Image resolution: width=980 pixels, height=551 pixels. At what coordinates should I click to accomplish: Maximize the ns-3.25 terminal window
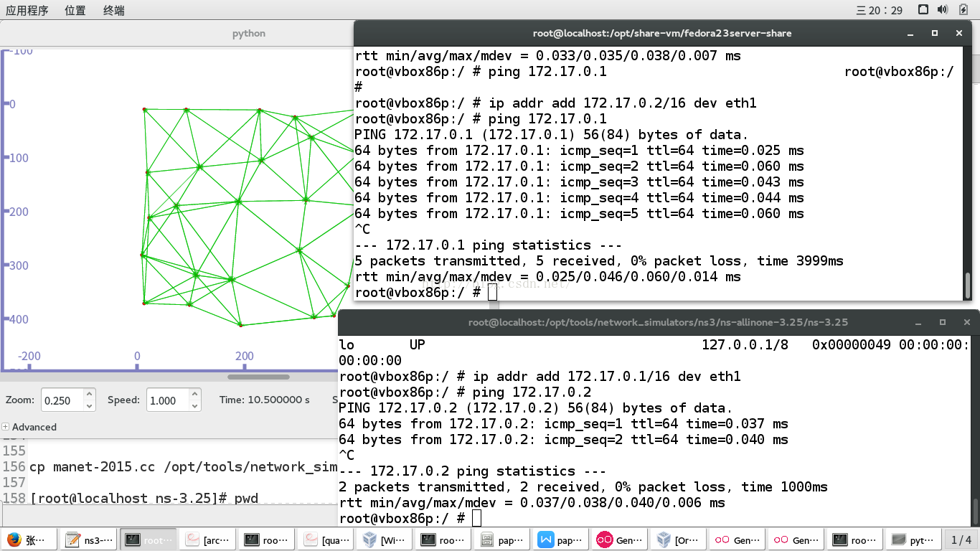[x=943, y=322]
